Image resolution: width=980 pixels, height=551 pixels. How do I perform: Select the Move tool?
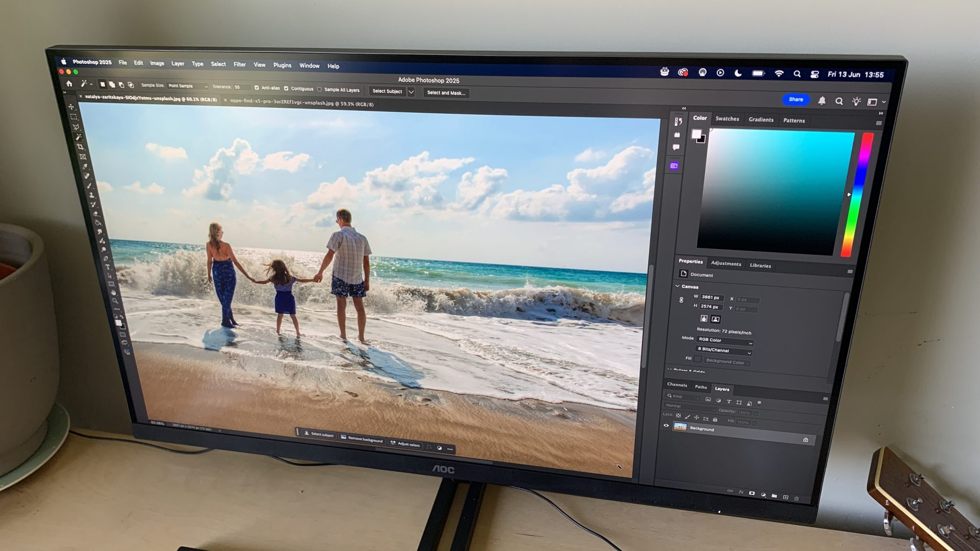pyautogui.click(x=71, y=108)
